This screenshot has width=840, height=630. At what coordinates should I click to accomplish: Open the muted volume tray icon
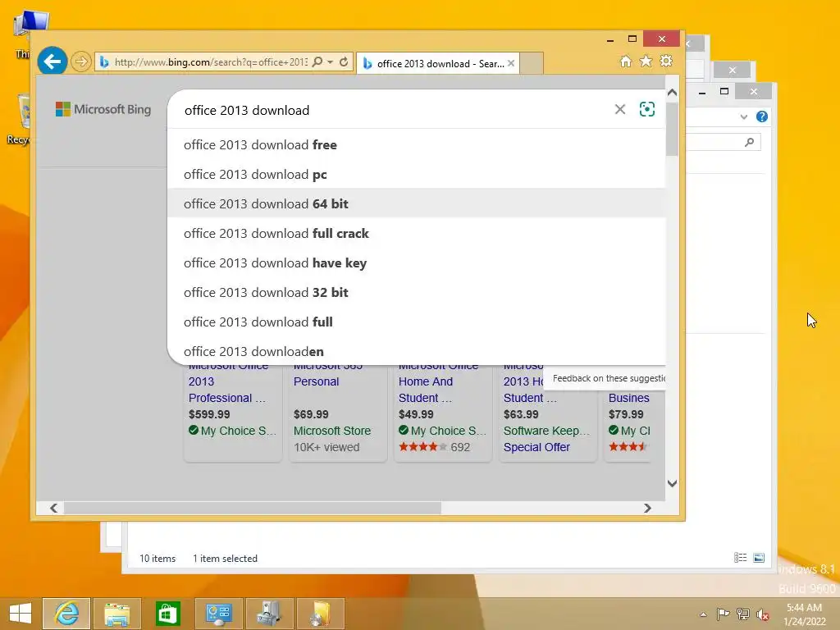click(x=763, y=614)
